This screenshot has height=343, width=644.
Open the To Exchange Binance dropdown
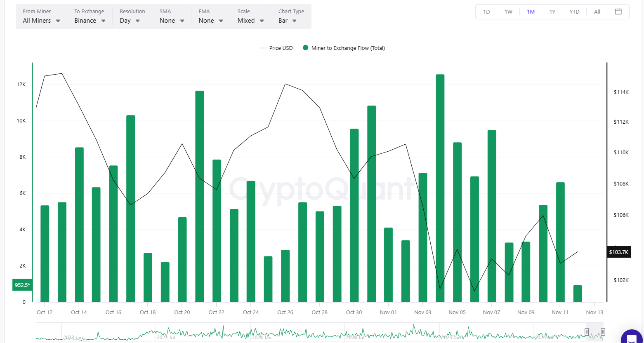pos(90,21)
